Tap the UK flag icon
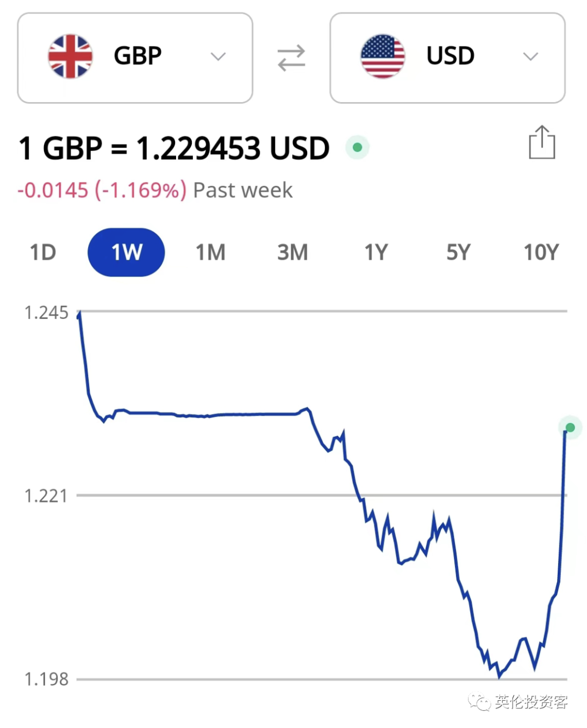This screenshot has width=587, height=728. (70, 57)
